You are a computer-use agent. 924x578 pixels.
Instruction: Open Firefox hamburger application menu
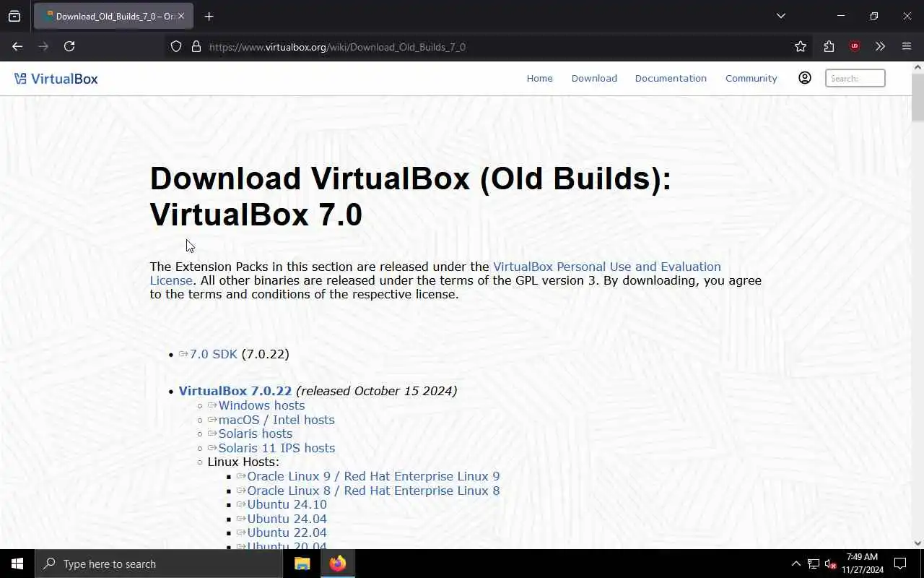click(x=907, y=46)
